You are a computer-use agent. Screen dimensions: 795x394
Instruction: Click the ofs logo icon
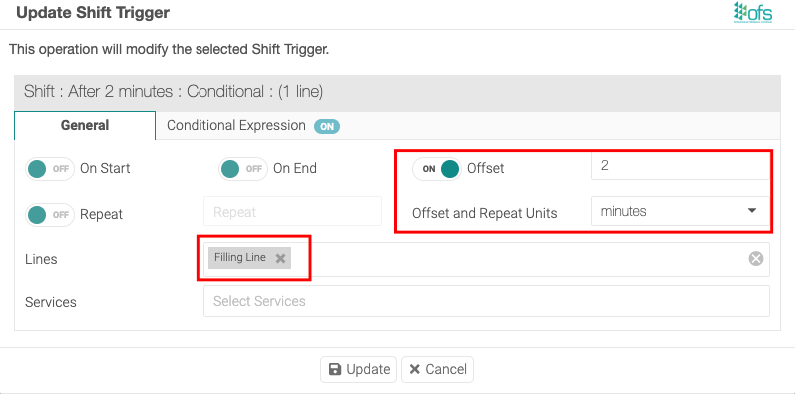(753, 13)
